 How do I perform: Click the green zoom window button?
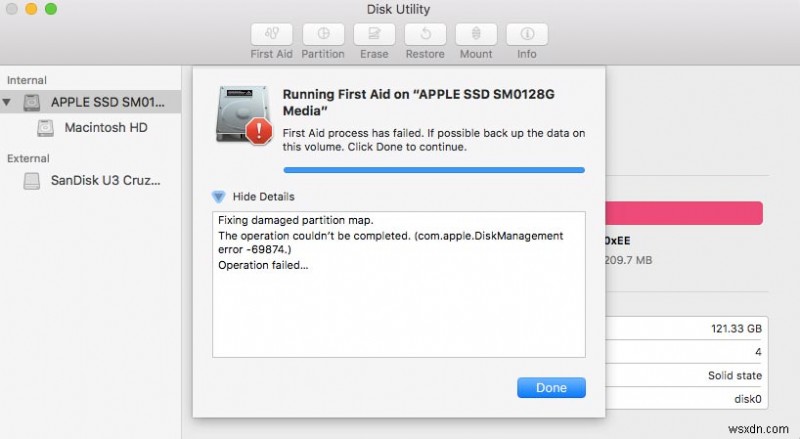51,9
